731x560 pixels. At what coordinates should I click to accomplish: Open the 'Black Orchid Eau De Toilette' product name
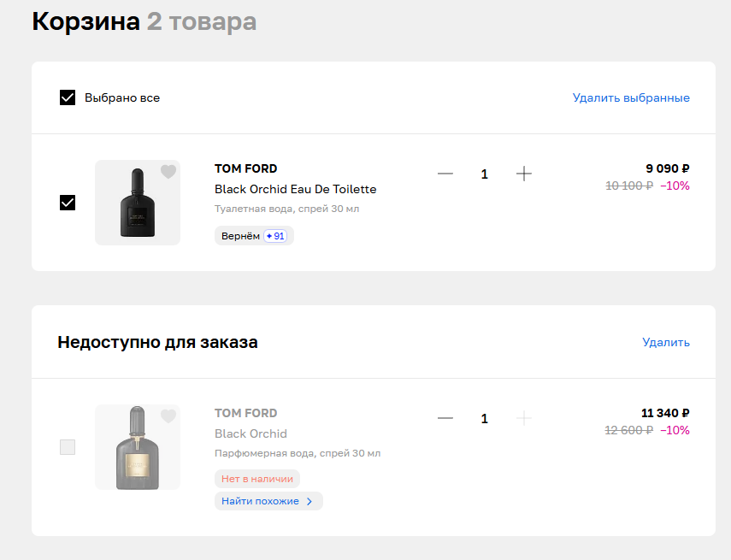pyautogui.click(x=296, y=189)
